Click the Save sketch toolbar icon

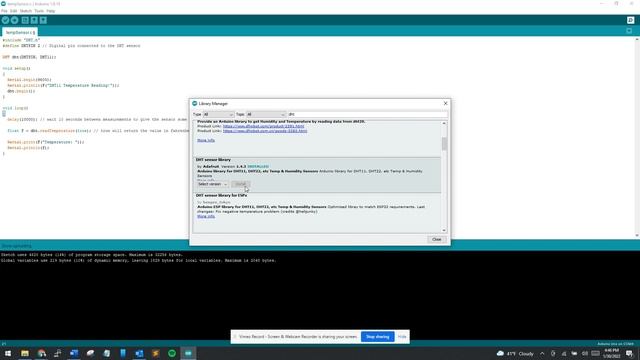click(x=43, y=20)
